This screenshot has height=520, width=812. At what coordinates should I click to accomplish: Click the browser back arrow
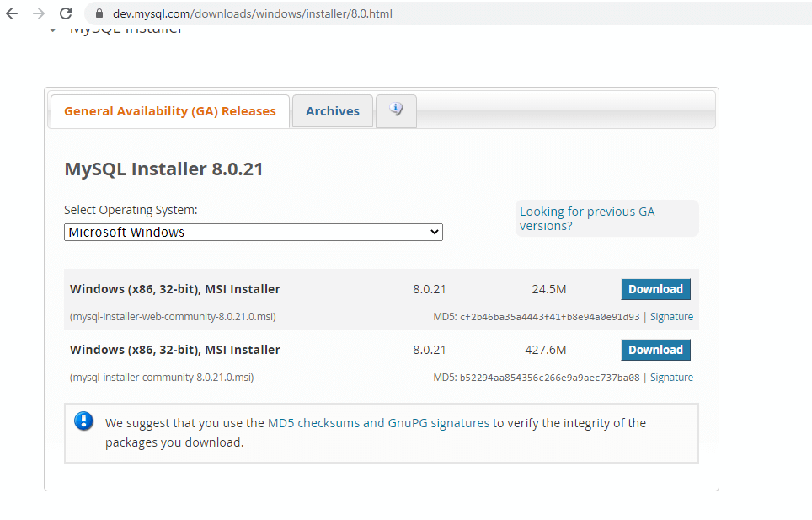point(11,13)
